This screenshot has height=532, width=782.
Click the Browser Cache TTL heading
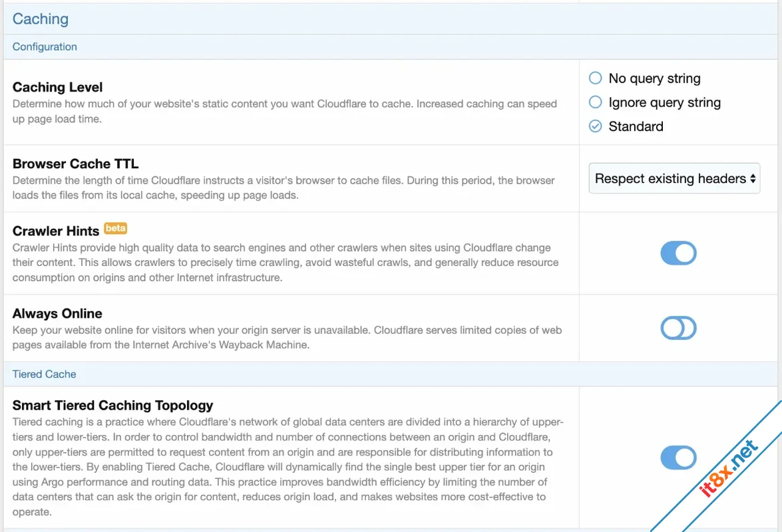[75, 164]
